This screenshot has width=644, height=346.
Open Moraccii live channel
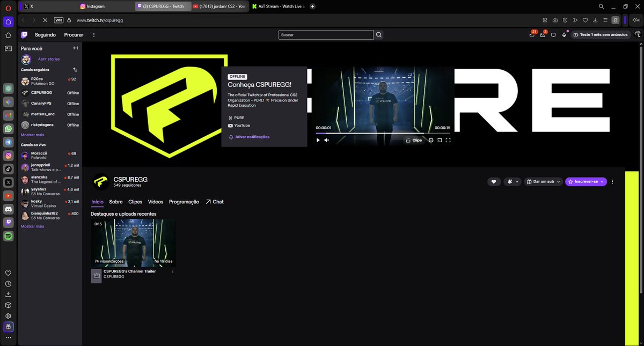pyautogui.click(x=50, y=156)
